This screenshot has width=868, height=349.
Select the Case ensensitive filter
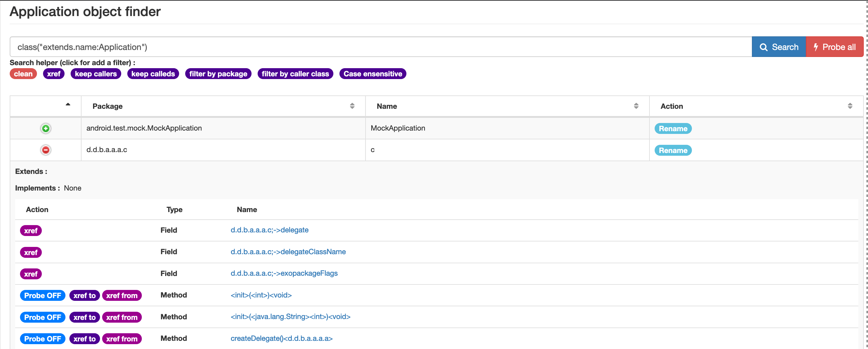(373, 74)
